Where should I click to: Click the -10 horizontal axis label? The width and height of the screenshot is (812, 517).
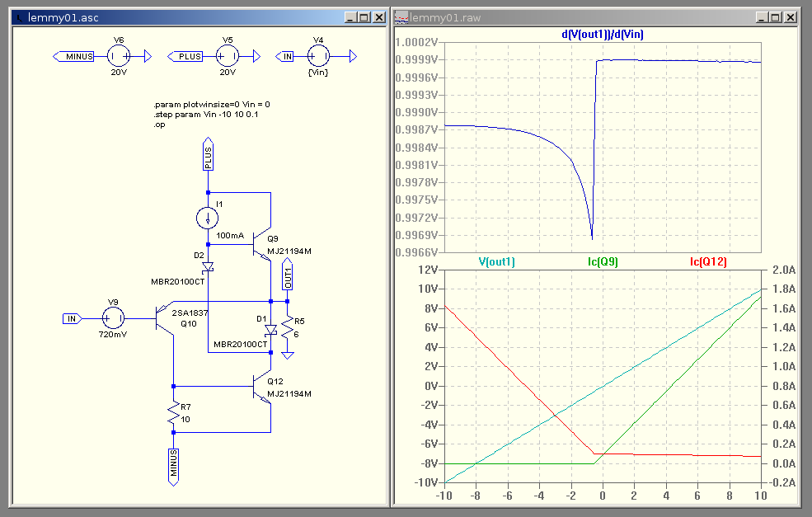click(444, 496)
